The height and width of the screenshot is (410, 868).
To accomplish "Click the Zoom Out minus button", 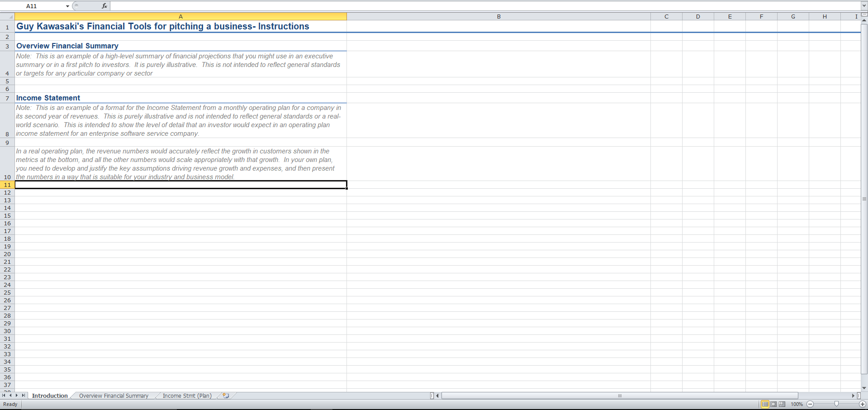I will pos(810,404).
